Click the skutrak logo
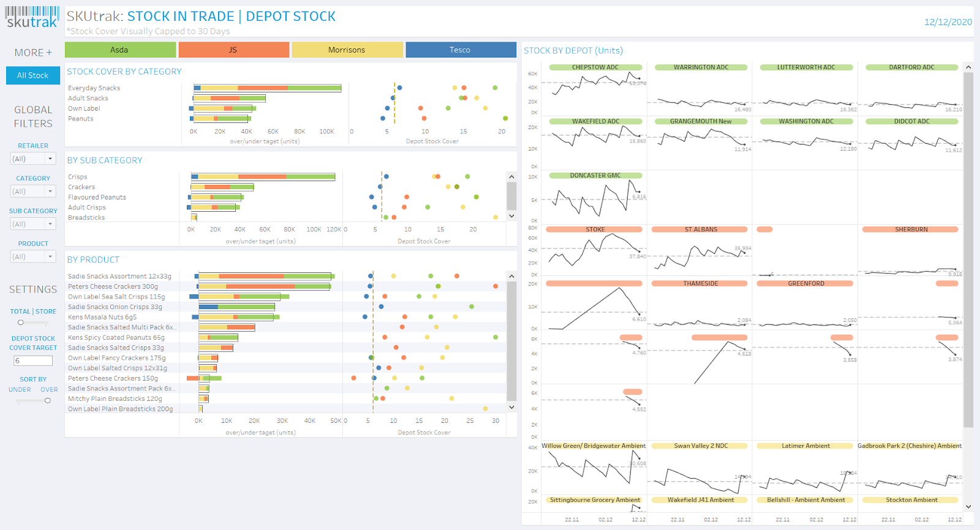The image size is (980, 530). 32,17
